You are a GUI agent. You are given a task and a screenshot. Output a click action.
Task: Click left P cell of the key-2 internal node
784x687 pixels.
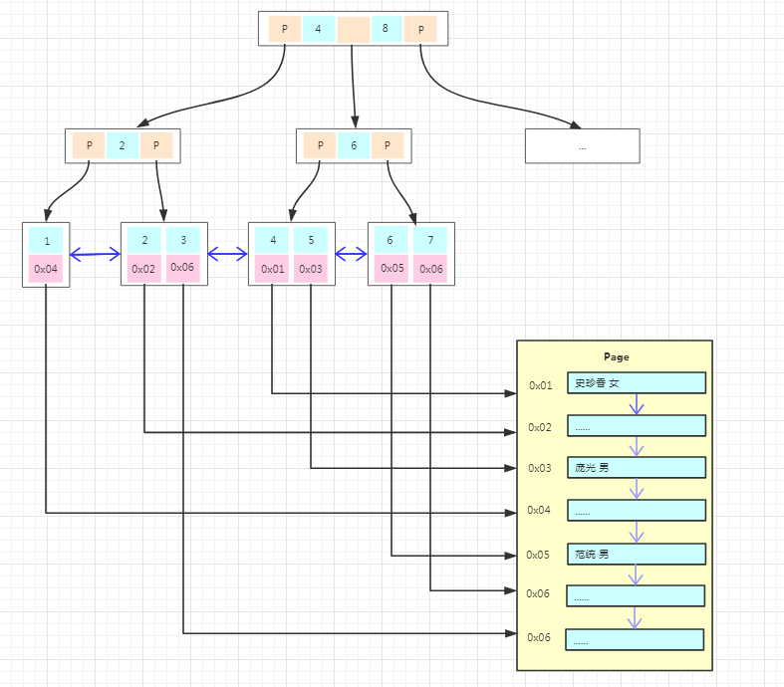tap(89, 145)
